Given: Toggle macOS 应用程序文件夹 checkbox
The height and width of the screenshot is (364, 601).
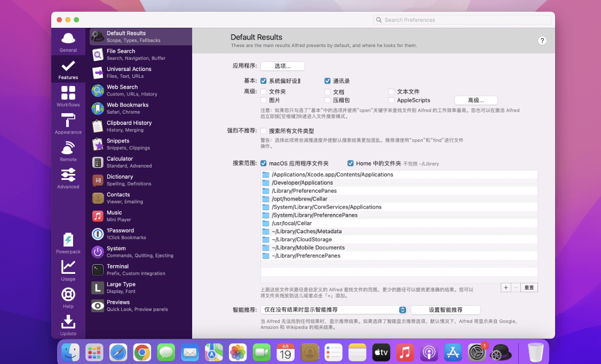Looking at the screenshot, I should pyautogui.click(x=263, y=163).
